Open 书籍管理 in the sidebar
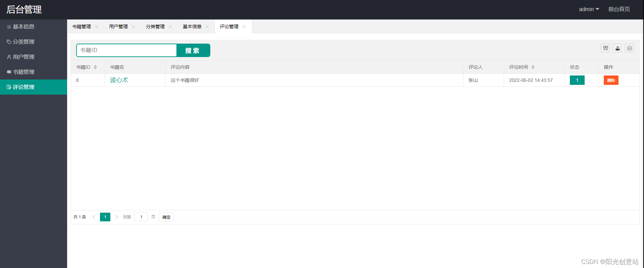This screenshot has width=644, height=268. coord(34,72)
